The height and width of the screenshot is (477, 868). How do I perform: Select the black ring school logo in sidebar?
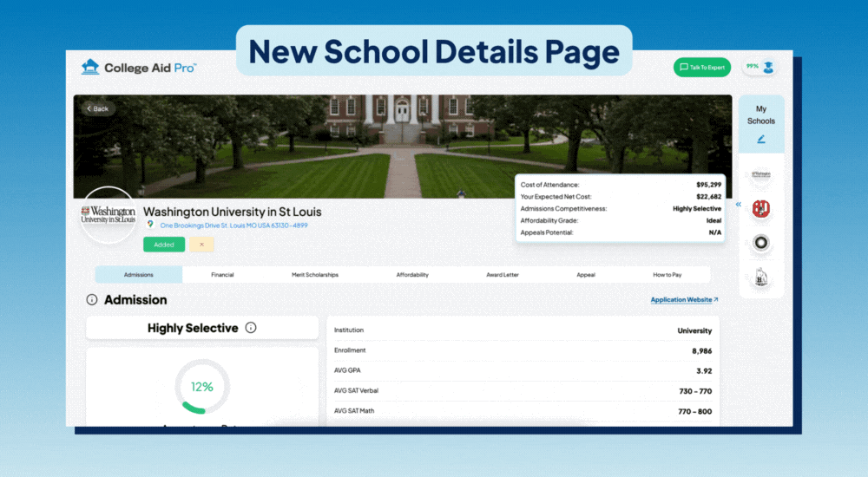click(761, 242)
